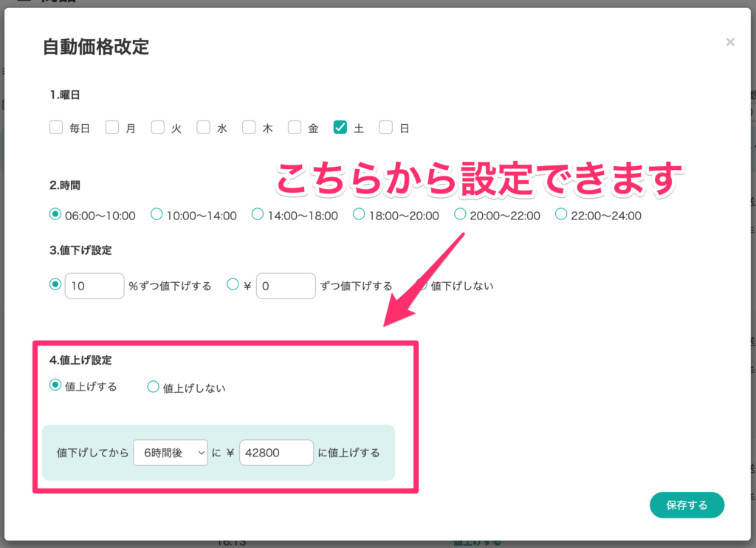Uncheck the 土 day checkbox
The height and width of the screenshot is (548, 756).
pos(340,127)
